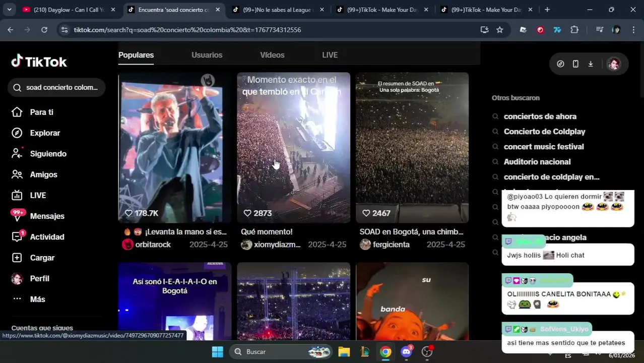644x363 pixels.
Task: Open File Explorer from the taskbar
Action: (344, 352)
